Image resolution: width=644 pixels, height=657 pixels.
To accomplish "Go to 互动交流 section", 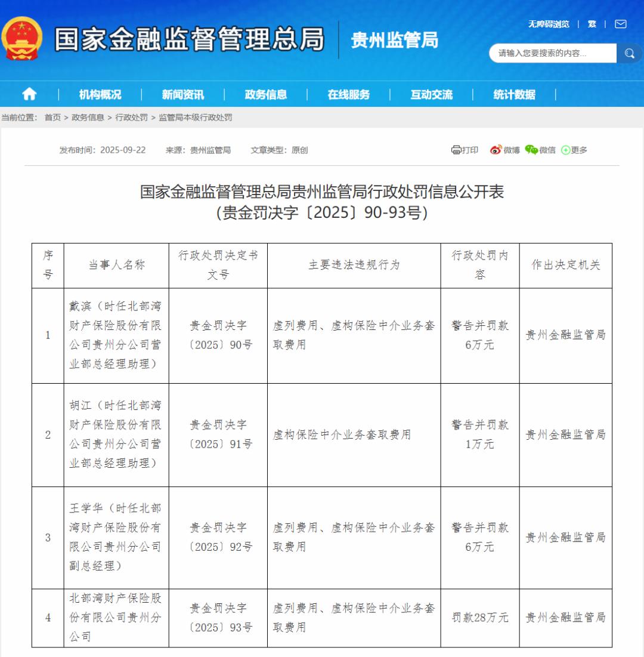I will [x=431, y=94].
